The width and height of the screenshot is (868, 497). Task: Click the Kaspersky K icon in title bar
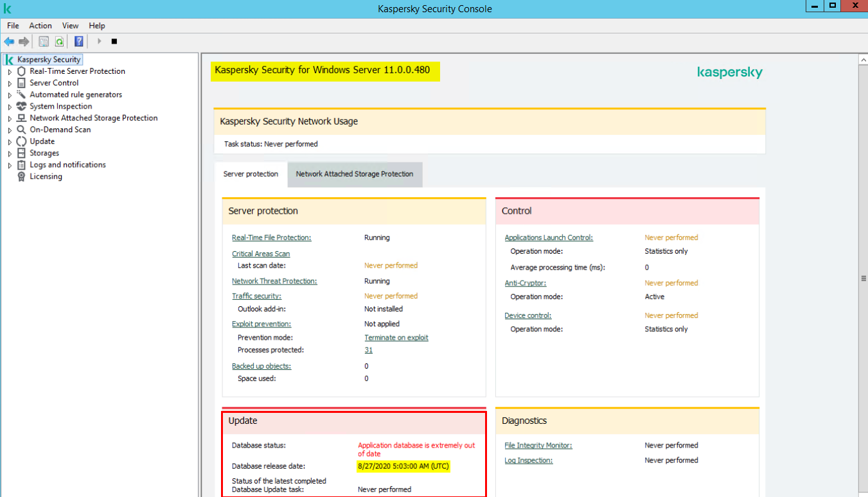pos(8,9)
